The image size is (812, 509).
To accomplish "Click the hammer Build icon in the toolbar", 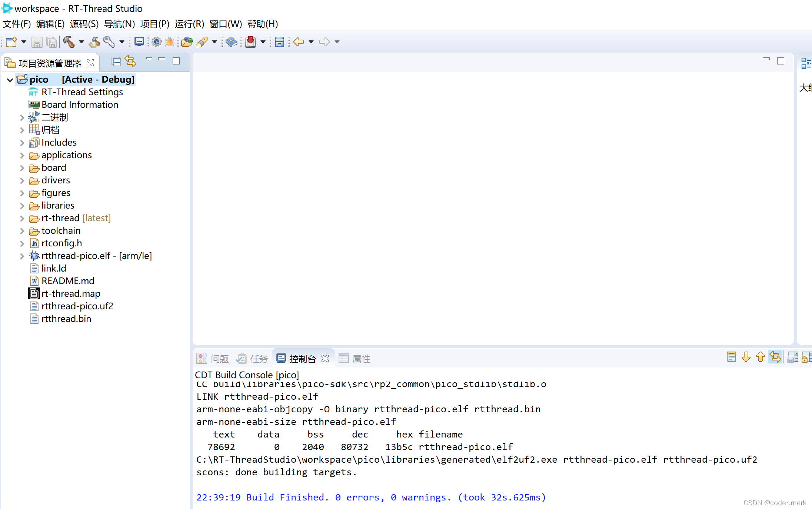I will [x=69, y=42].
